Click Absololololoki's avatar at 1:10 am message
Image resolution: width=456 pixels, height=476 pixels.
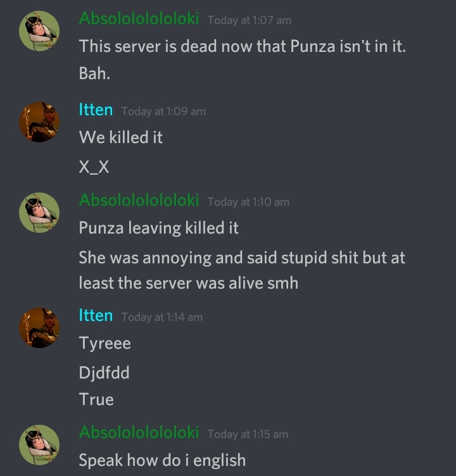[x=39, y=213]
